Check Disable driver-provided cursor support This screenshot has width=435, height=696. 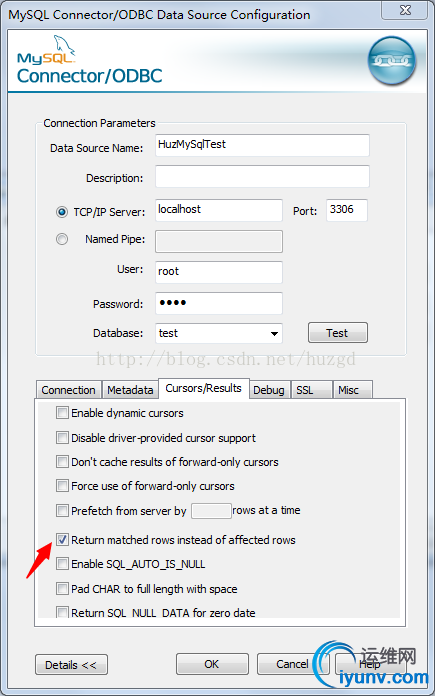pos(62,438)
